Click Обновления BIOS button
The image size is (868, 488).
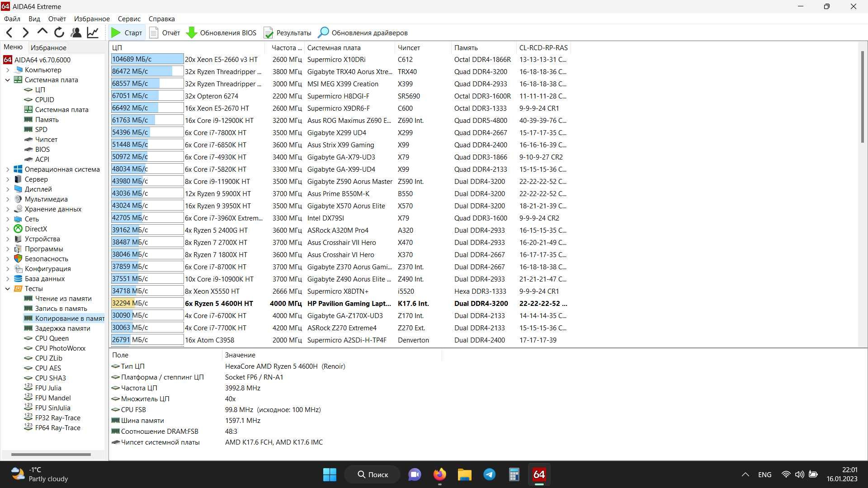pos(222,33)
